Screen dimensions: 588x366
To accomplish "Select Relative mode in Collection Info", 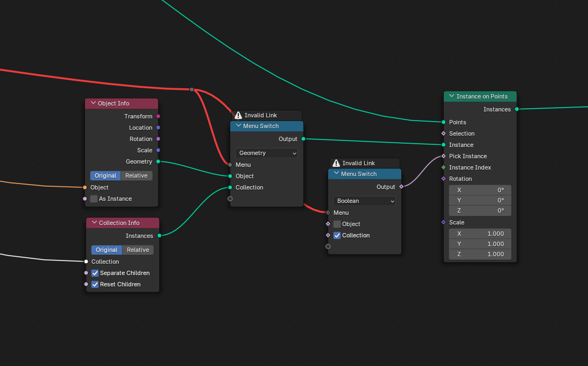I will pyautogui.click(x=138, y=250).
